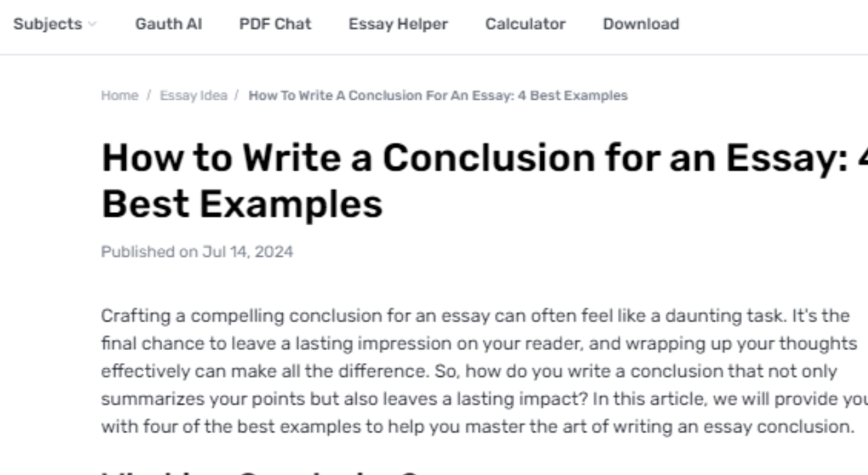
Task: Click the Essay Helper nav label
Action: (397, 24)
